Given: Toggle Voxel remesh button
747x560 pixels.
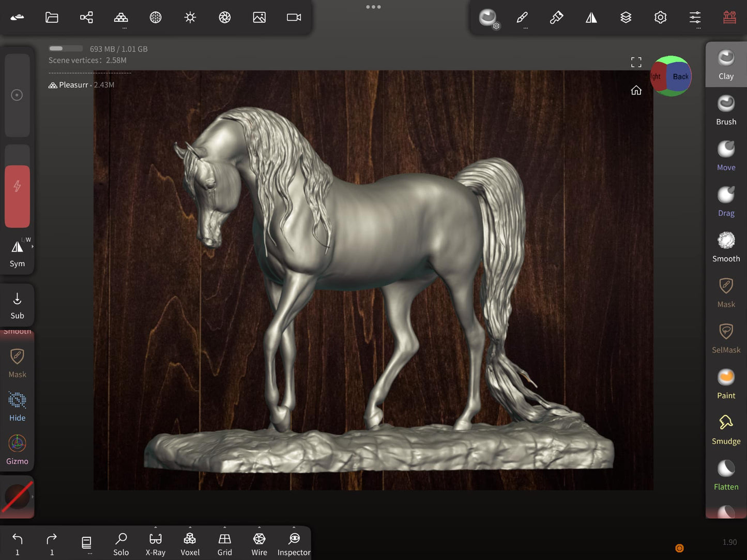Looking at the screenshot, I should click(190, 544).
